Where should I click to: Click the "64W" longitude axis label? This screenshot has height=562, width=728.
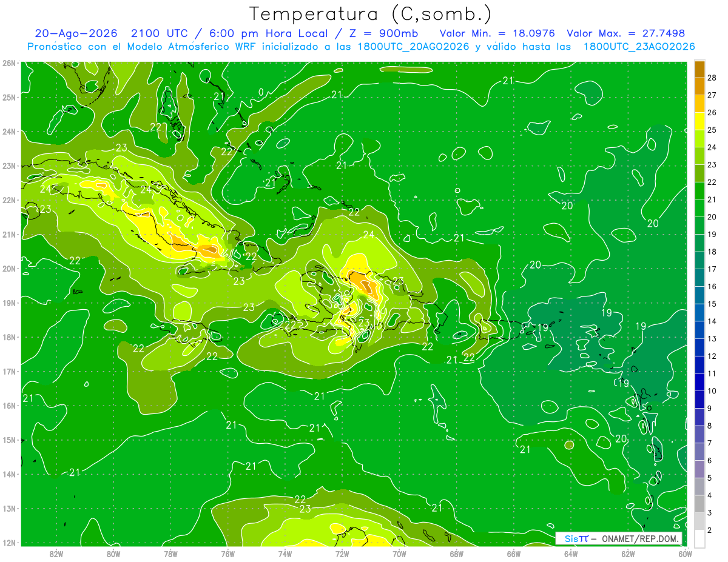point(570,554)
